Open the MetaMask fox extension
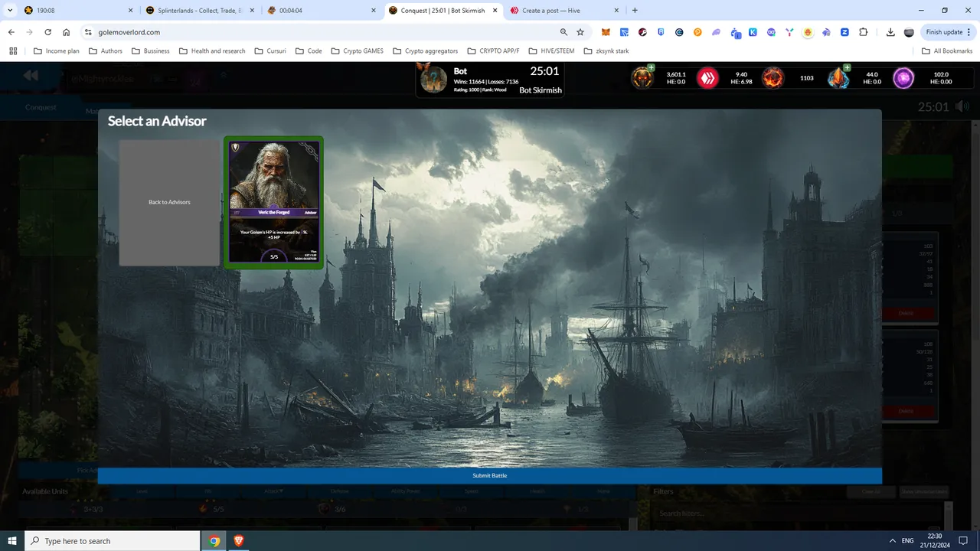980x551 pixels. (606, 33)
